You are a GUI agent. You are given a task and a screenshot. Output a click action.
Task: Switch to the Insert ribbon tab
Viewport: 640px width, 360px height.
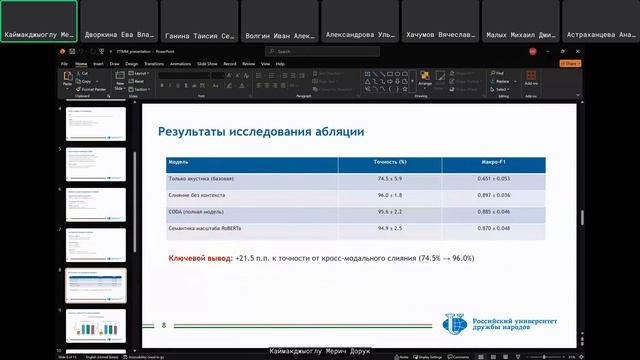click(x=98, y=64)
